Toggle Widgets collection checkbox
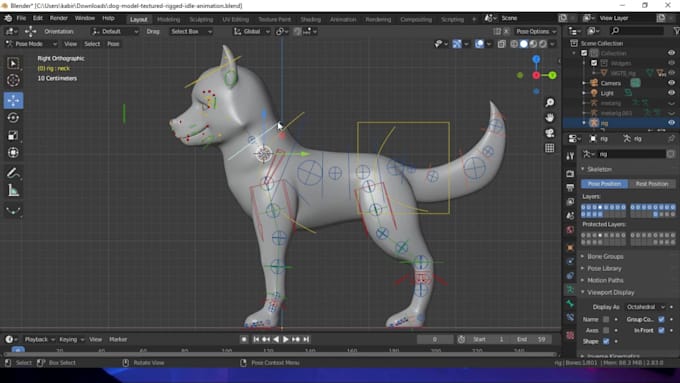Screen dimensions: 680x383 tap(594, 63)
